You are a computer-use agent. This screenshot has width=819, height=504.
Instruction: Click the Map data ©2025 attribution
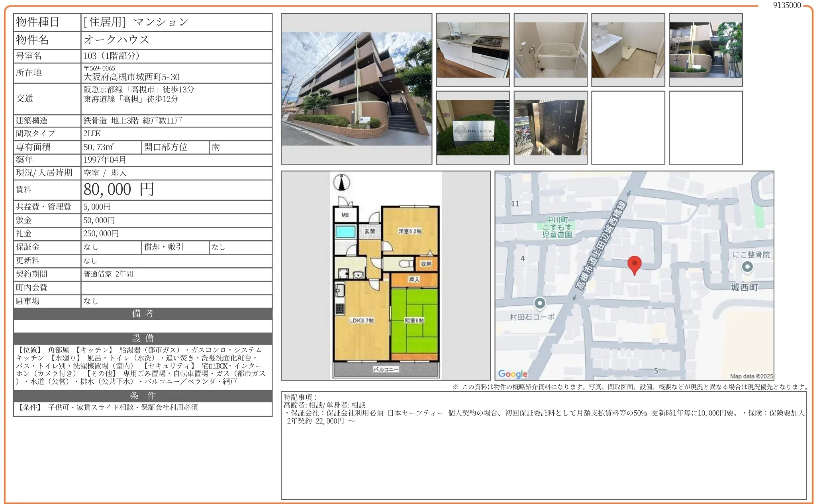pos(751,376)
